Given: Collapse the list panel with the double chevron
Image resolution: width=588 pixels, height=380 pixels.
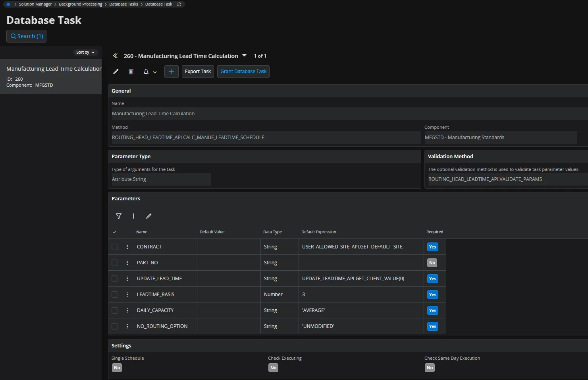Looking at the screenshot, I should pos(115,56).
